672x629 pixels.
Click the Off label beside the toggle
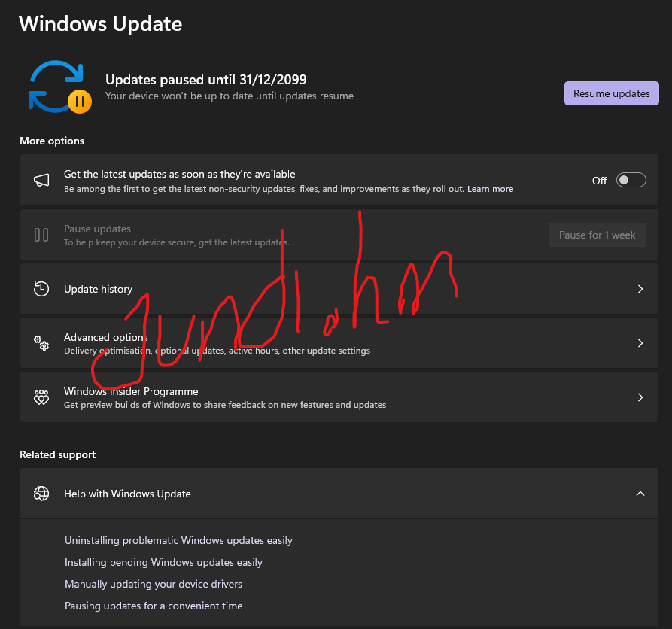(x=599, y=181)
